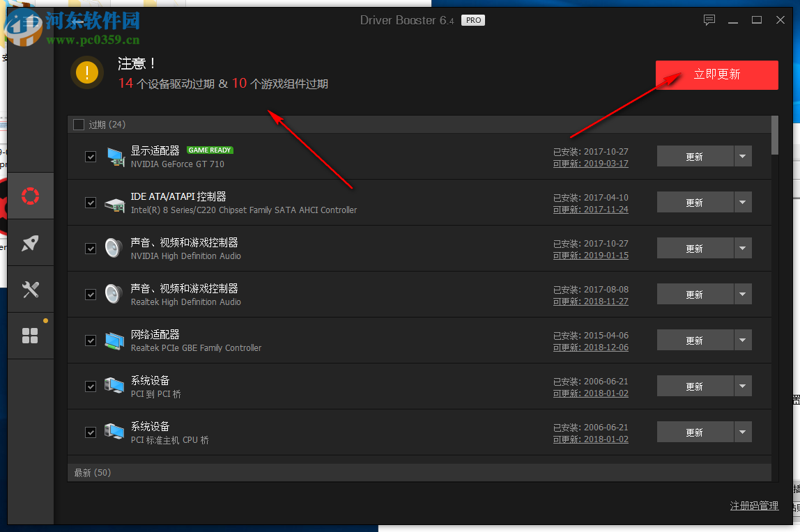Open the Scan section in the sidebar
This screenshot has height=532, width=800.
click(x=31, y=196)
